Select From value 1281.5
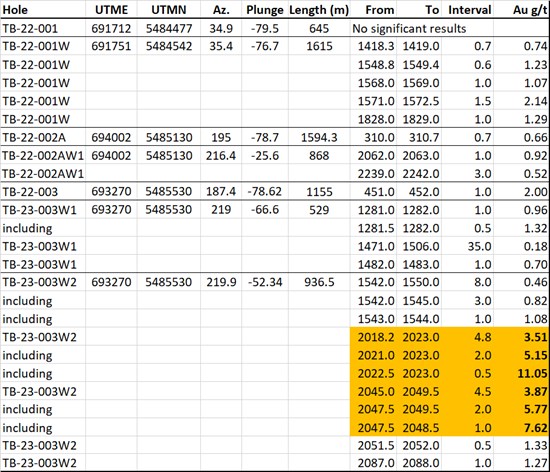The height and width of the screenshot is (472, 550). coord(376,228)
